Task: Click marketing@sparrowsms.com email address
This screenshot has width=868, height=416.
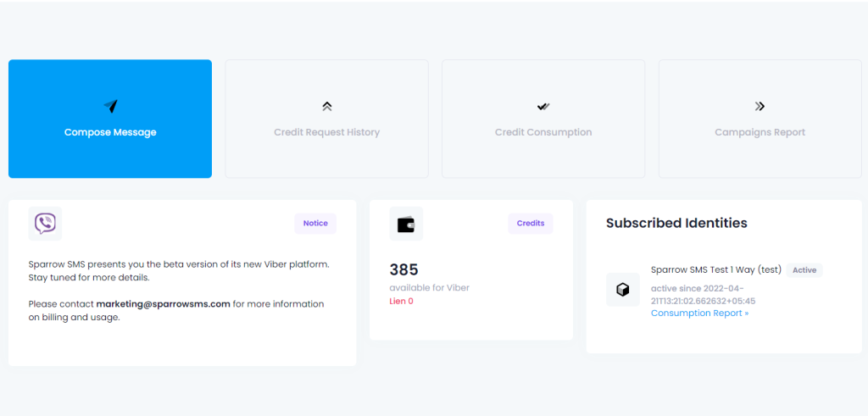Action: [164, 303]
